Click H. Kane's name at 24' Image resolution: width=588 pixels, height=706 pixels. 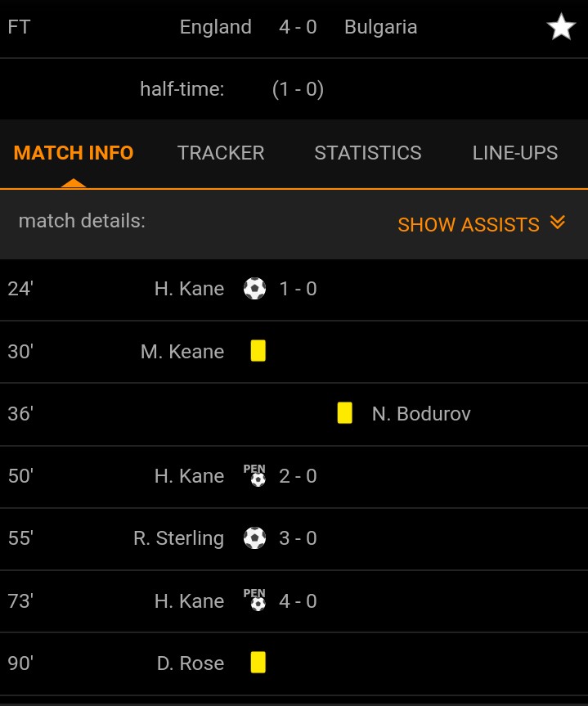(x=189, y=289)
